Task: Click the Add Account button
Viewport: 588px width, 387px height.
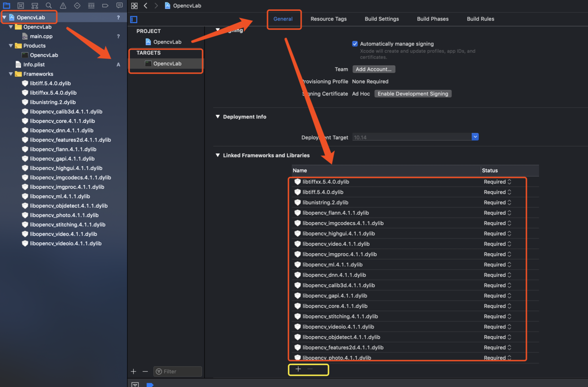Action: (x=374, y=69)
